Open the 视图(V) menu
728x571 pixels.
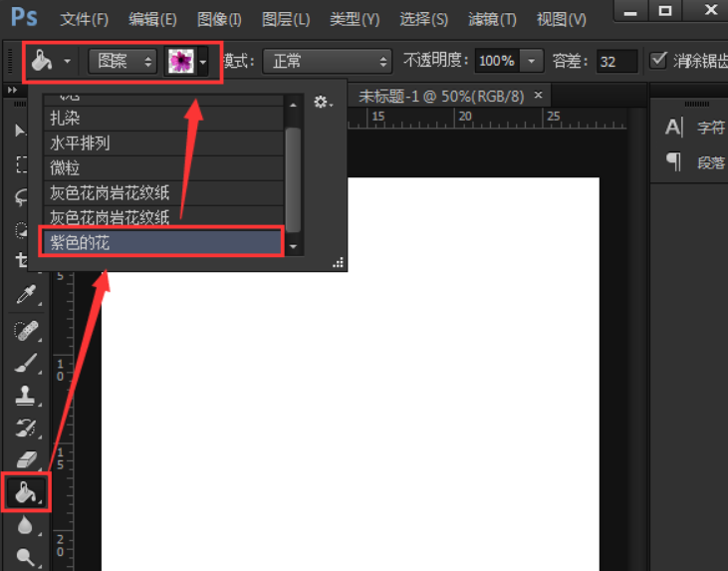pos(562,20)
